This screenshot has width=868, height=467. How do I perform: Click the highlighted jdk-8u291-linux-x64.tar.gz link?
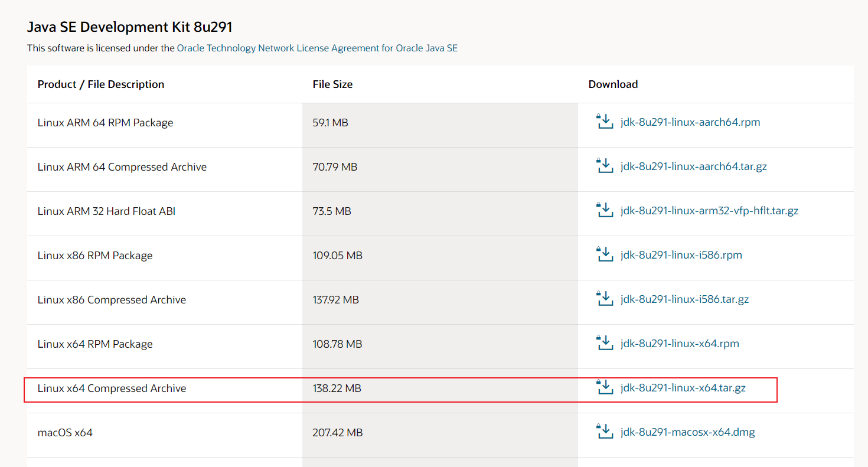click(682, 388)
